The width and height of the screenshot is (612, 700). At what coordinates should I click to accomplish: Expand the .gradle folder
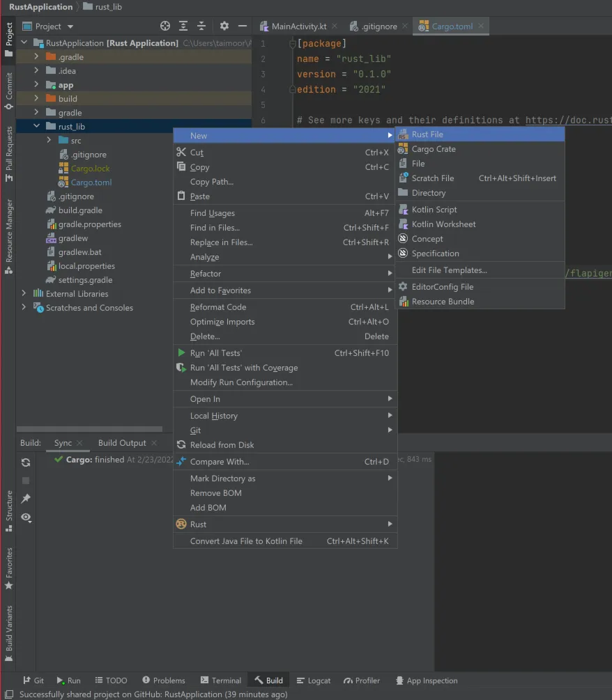36,56
